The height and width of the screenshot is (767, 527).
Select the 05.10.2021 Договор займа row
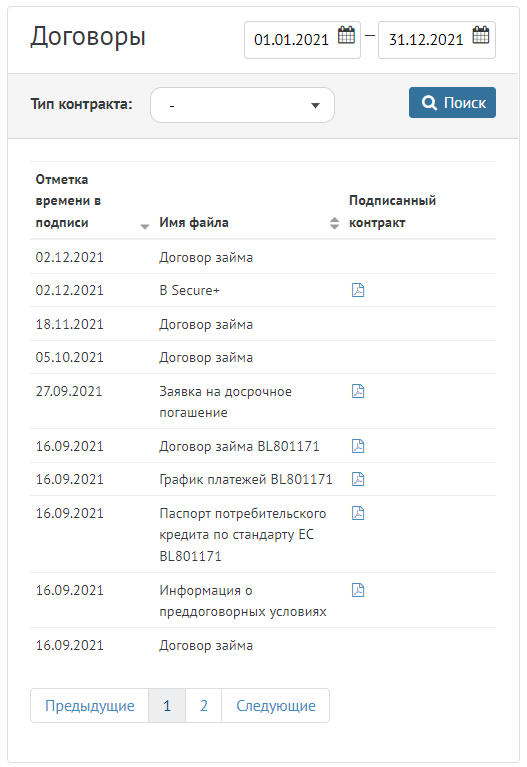263,357
